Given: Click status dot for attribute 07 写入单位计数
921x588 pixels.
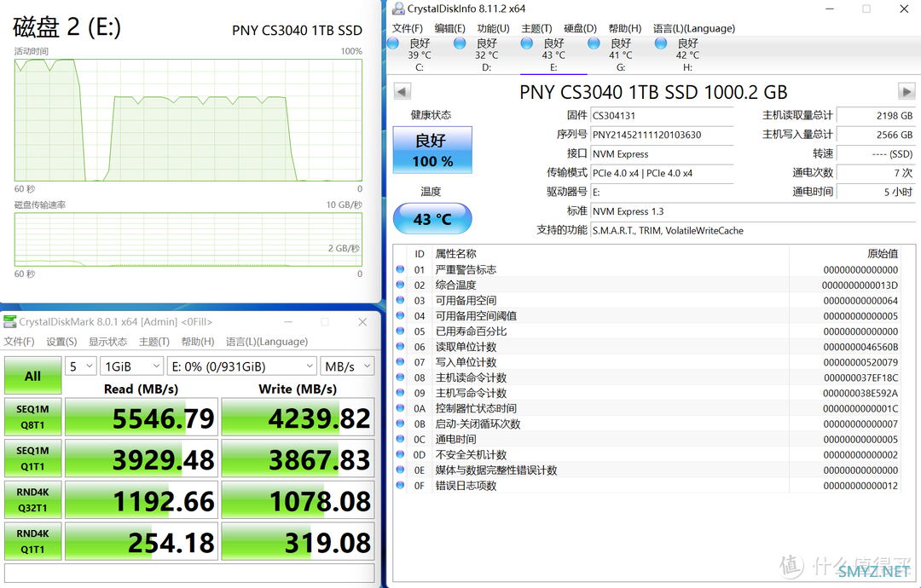Looking at the screenshot, I should 401,362.
